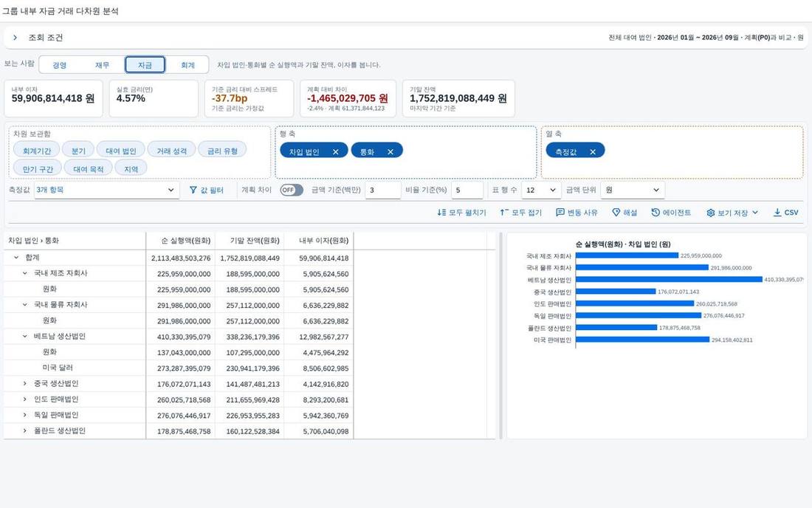Image resolution: width=812 pixels, height=508 pixels.
Task: Open the 금액 단위 dropdown
Action: (633, 190)
